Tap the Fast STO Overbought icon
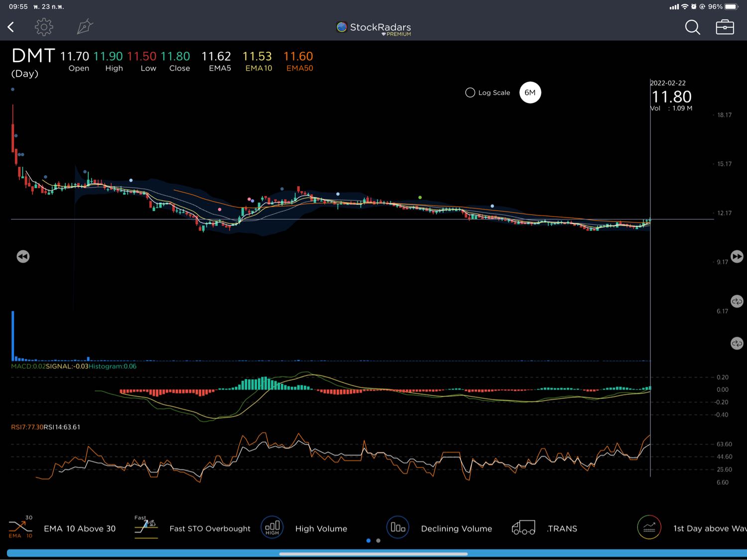The image size is (747, 560). coord(146,528)
